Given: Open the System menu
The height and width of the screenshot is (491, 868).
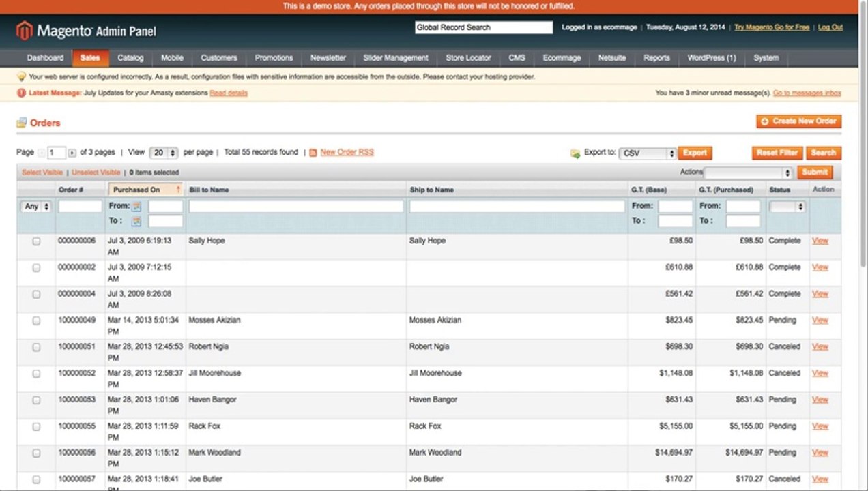Looking at the screenshot, I should (766, 58).
